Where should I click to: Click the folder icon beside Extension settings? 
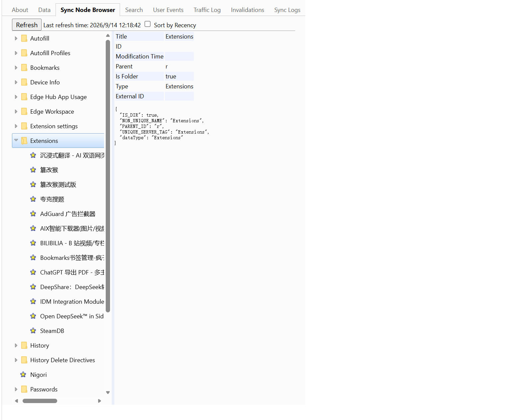24,126
